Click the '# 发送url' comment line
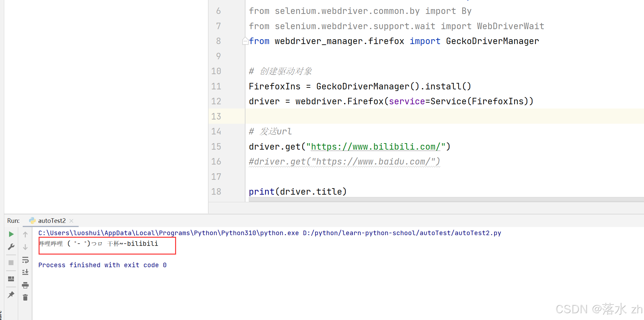The image size is (644, 320). coord(270,131)
